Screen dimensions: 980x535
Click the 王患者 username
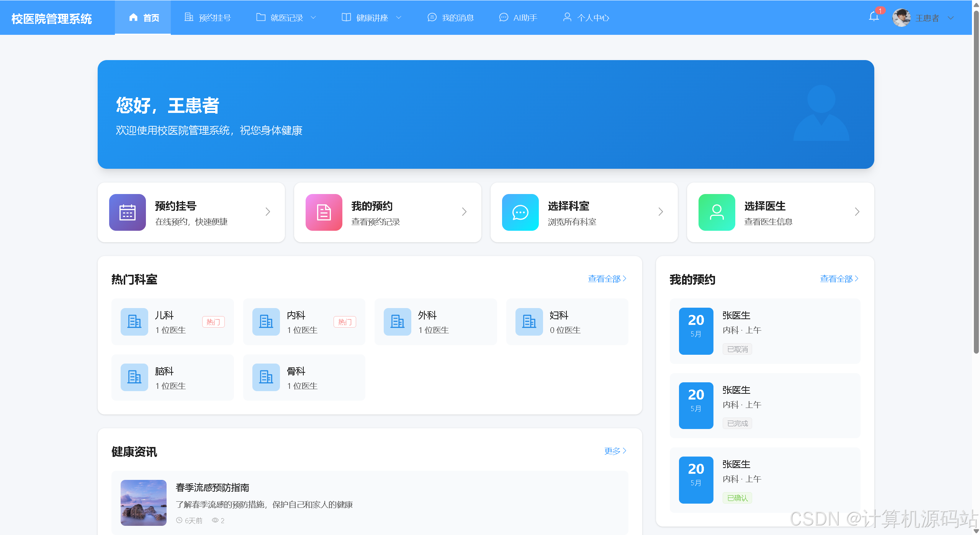coord(927,18)
